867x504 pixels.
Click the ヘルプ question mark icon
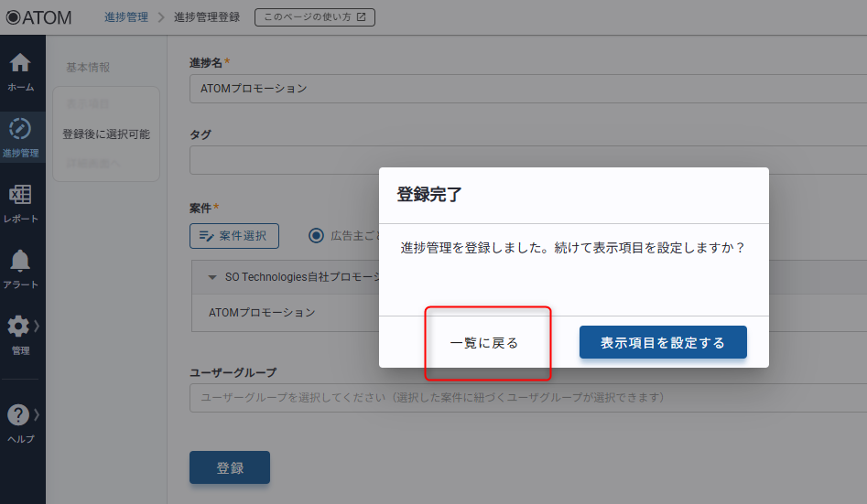click(x=18, y=414)
